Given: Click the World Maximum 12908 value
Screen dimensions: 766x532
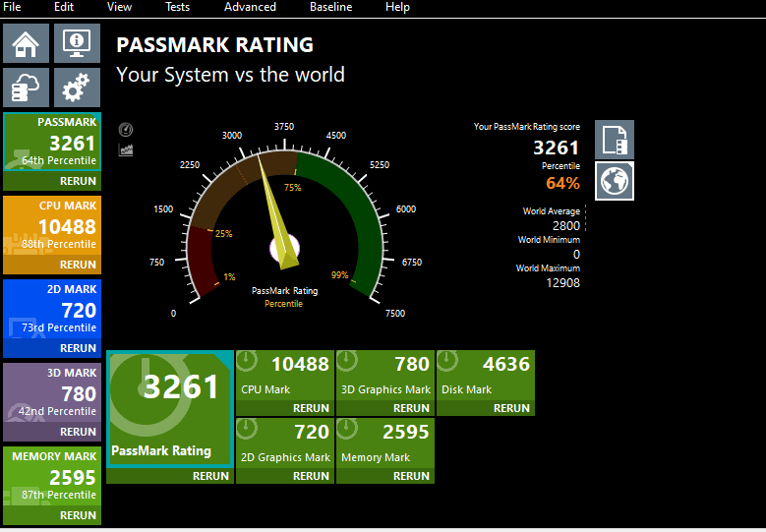Looking at the screenshot, I should pyautogui.click(x=562, y=283).
